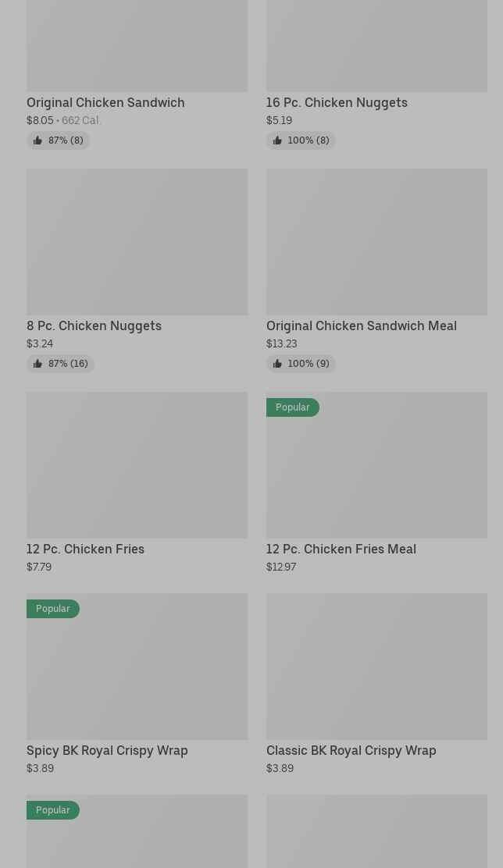Open the 16 Pc. Chicken Nuggets title
The width and height of the screenshot is (503, 868).
coord(337,102)
